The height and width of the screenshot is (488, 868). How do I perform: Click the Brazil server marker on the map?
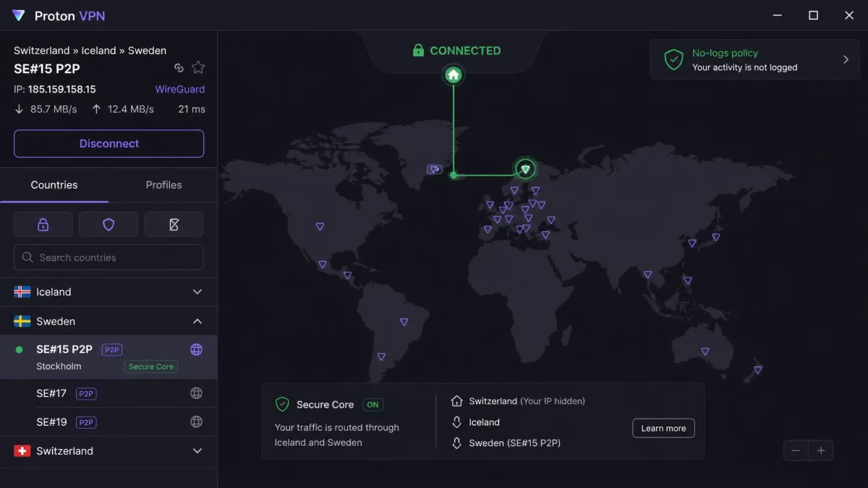click(404, 322)
